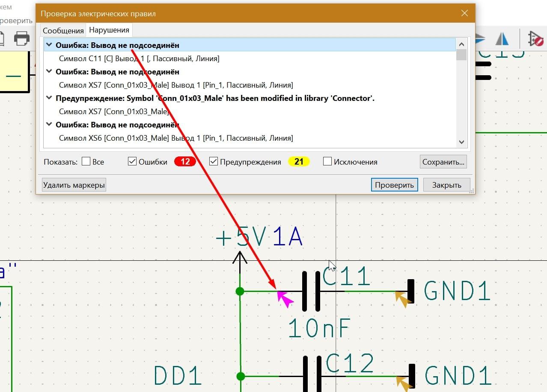Click the green junction dot left of C11

point(240,292)
